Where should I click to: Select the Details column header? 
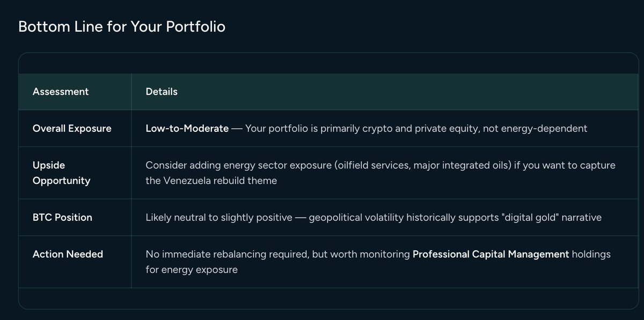162,92
